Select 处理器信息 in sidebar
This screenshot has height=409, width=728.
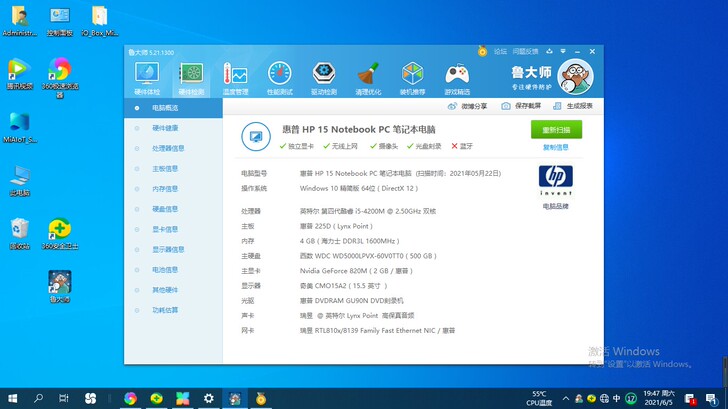click(173, 148)
